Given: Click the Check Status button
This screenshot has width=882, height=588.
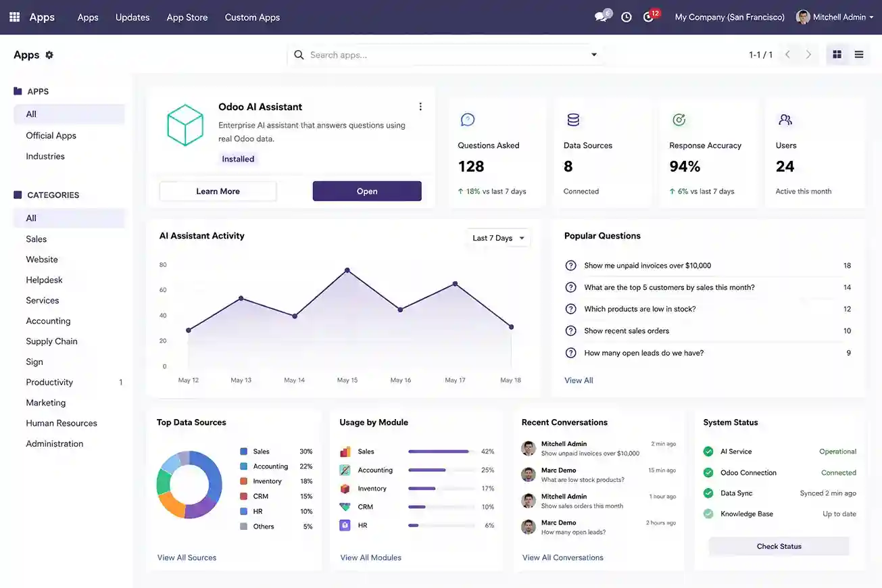Looking at the screenshot, I should click(x=779, y=546).
